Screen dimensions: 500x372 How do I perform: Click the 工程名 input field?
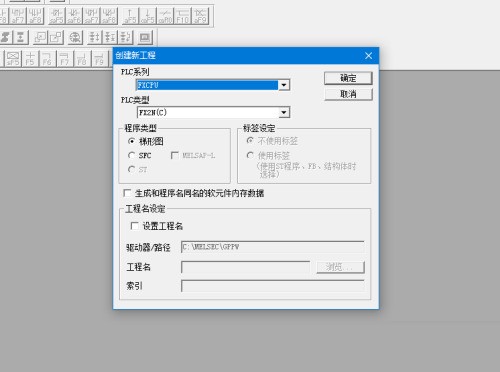coord(246,267)
